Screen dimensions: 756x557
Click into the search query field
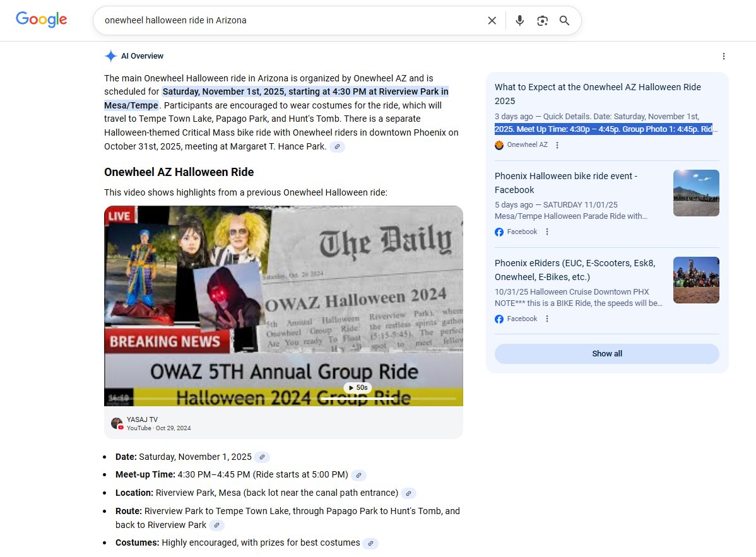[289, 20]
